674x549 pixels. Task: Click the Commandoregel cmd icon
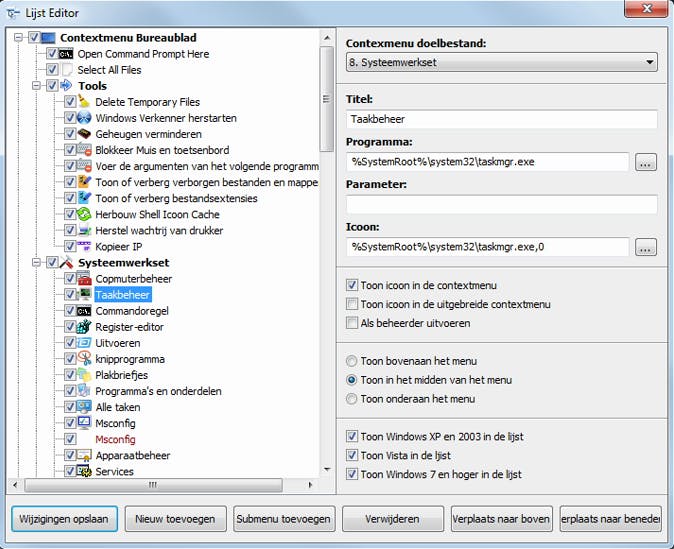84,311
